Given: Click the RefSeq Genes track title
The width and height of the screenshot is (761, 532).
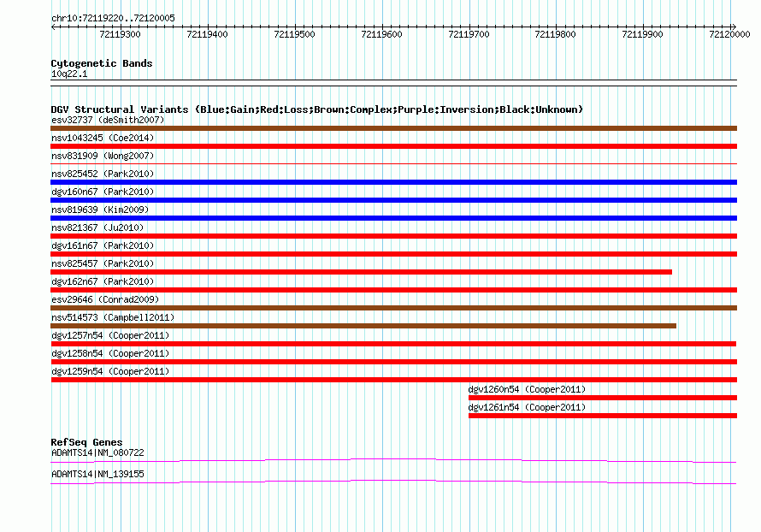Looking at the screenshot, I should [x=86, y=442].
